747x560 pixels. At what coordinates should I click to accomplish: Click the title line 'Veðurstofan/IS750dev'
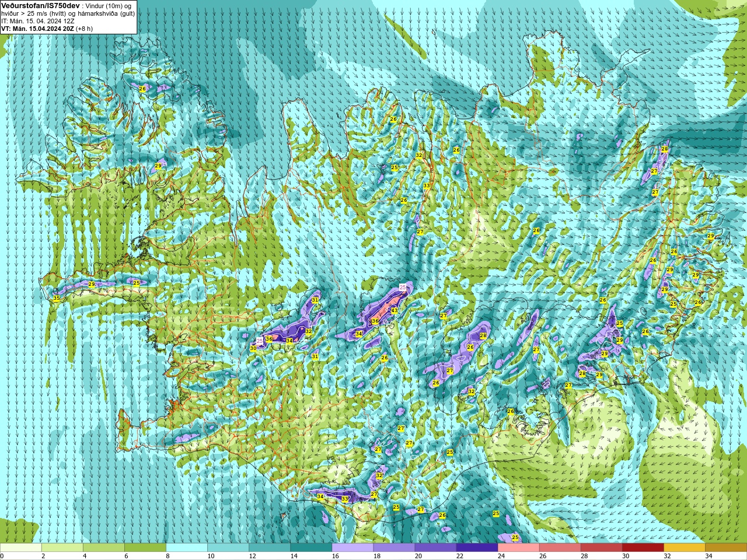40,5
